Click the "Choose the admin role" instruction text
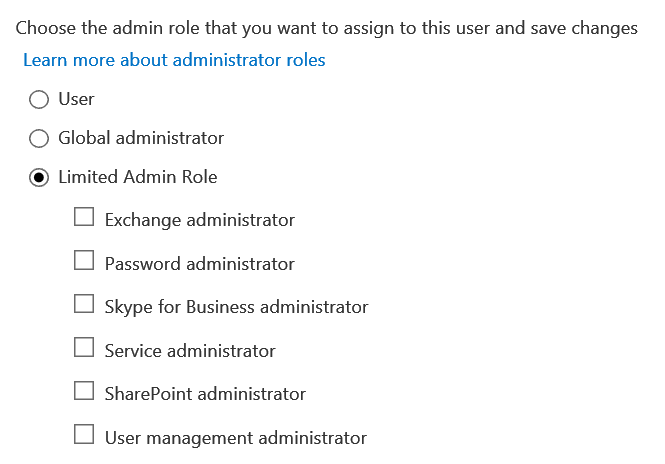The height and width of the screenshot is (464, 665). pos(326,28)
